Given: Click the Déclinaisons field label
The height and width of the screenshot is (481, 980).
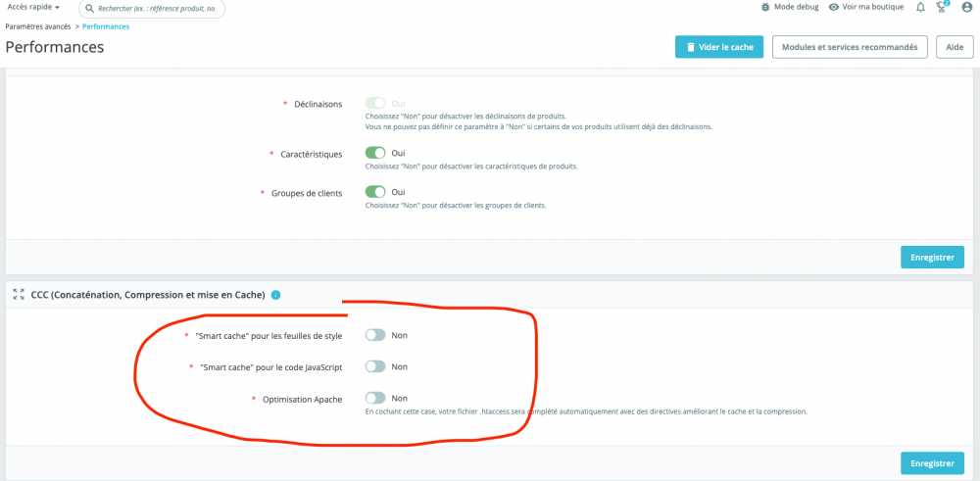Looking at the screenshot, I should (318, 104).
